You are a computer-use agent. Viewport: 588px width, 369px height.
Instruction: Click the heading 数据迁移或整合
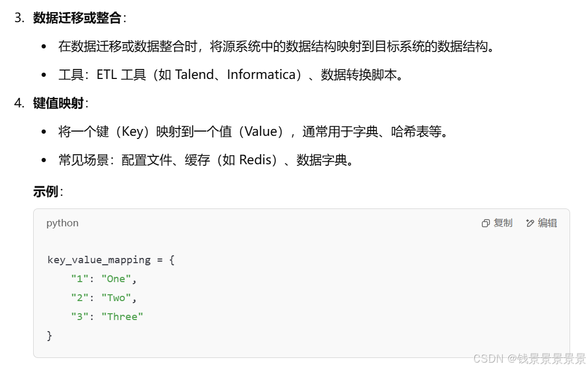click(x=77, y=17)
